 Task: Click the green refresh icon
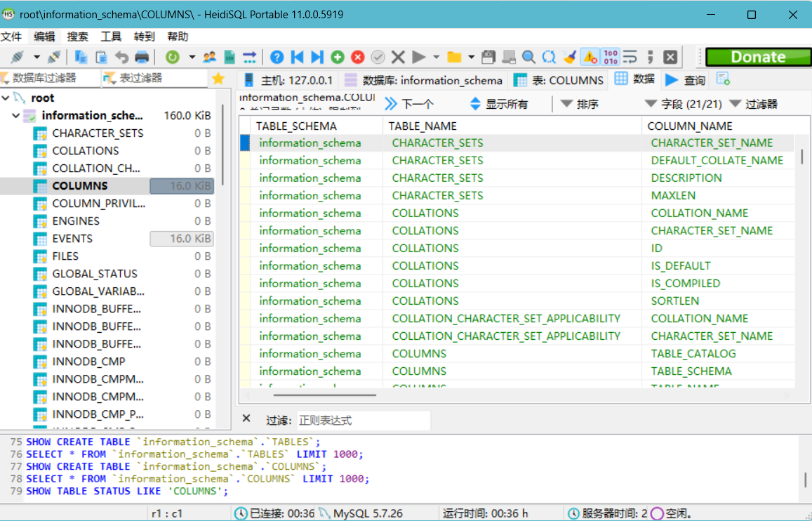pyautogui.click(x=173, y=56)
